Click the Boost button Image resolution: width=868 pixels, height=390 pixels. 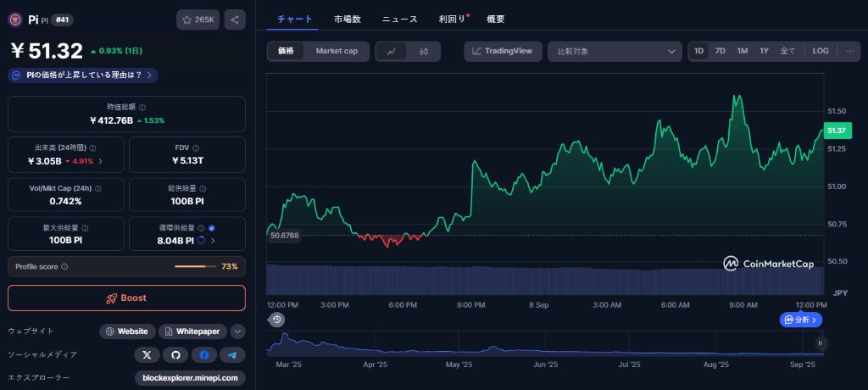pos(126,298)
